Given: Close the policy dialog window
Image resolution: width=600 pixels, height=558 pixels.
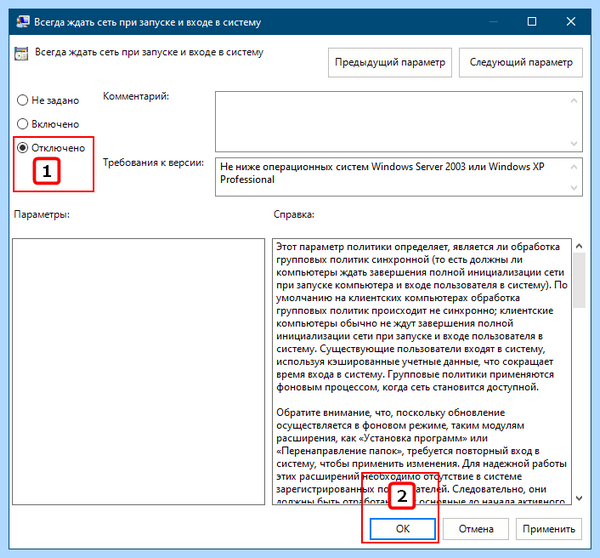Looking at the screenshot, I should coord(571,21).
